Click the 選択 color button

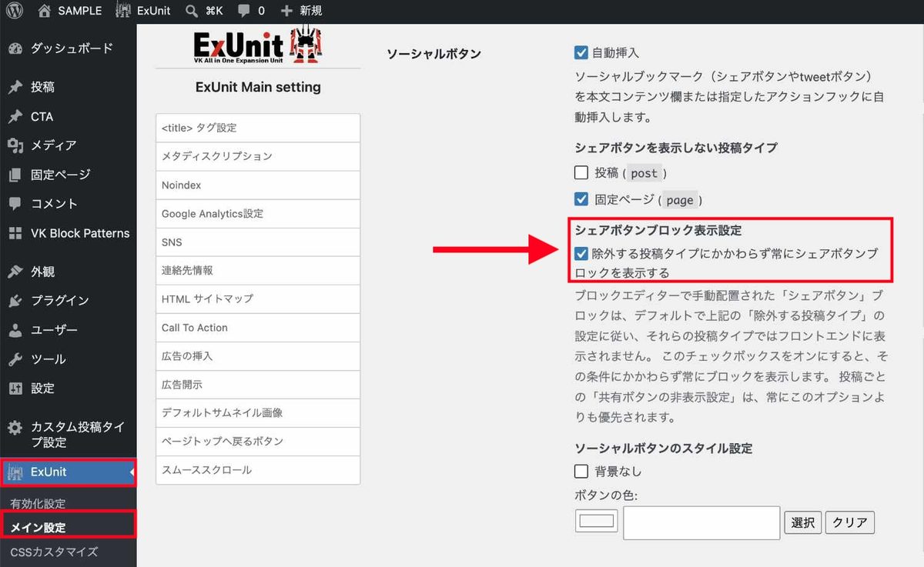click(803, 522)
